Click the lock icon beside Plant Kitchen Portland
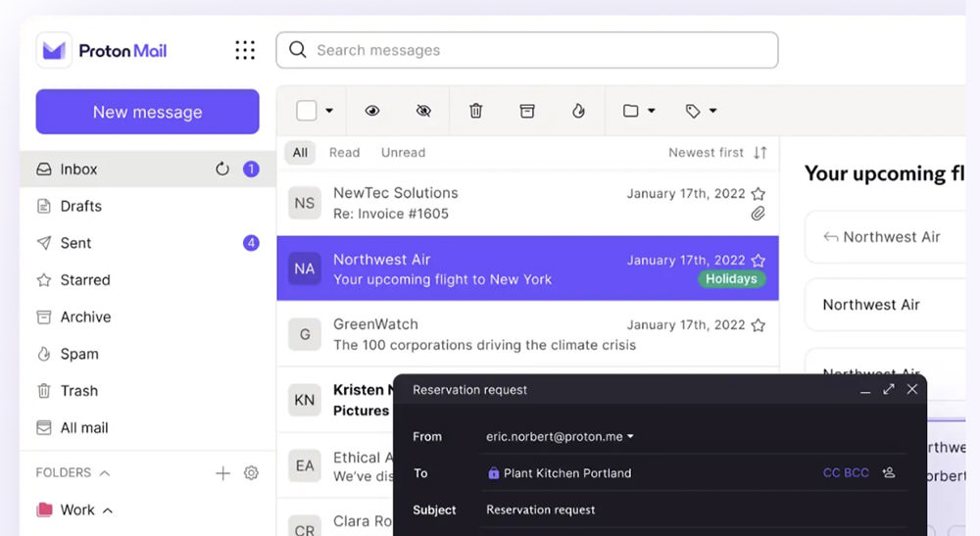980x536 pixels. click(x=494, y=473)
